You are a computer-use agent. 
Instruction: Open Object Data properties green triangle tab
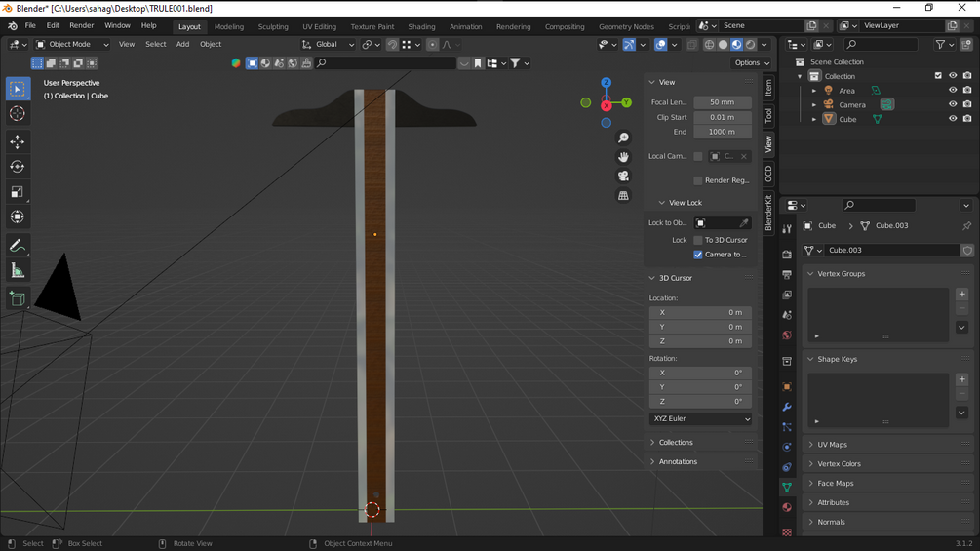(787, 487)
